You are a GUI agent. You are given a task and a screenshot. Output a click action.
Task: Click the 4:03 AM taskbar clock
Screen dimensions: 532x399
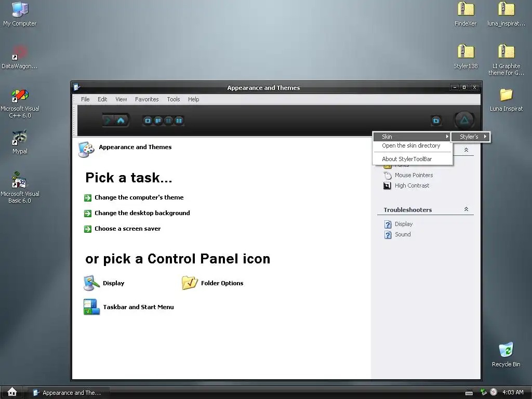click(x=513, y=392)
